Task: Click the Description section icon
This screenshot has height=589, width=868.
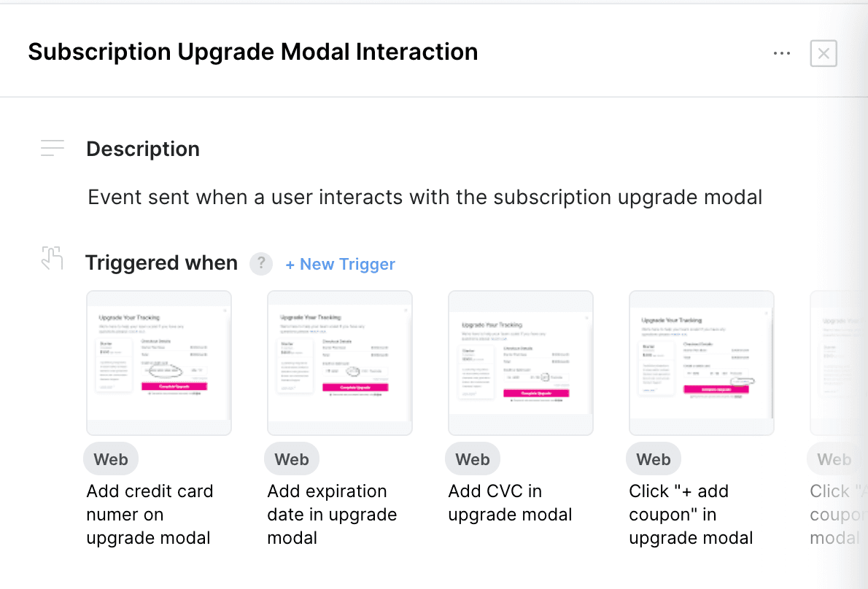Action: coord(52,147)
